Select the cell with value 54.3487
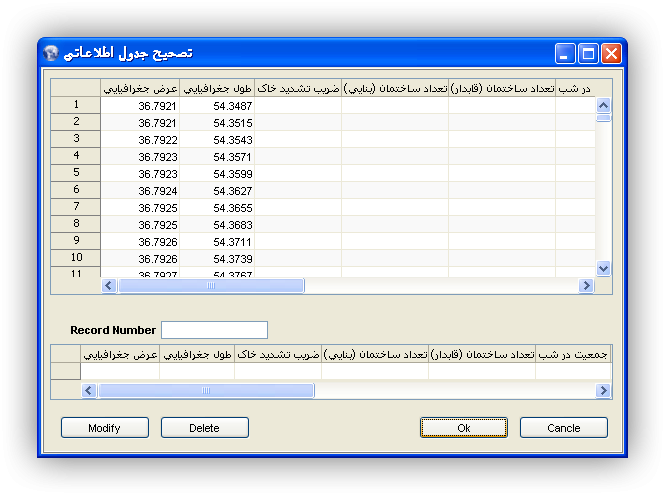Viewport: 665px width, 495px height. [217, 105]
